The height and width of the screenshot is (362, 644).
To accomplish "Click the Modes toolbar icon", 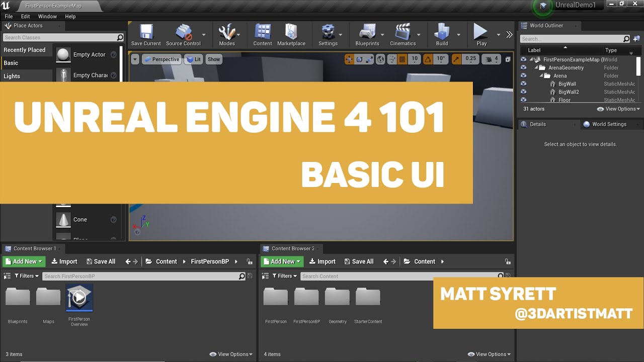I will 227,35.
